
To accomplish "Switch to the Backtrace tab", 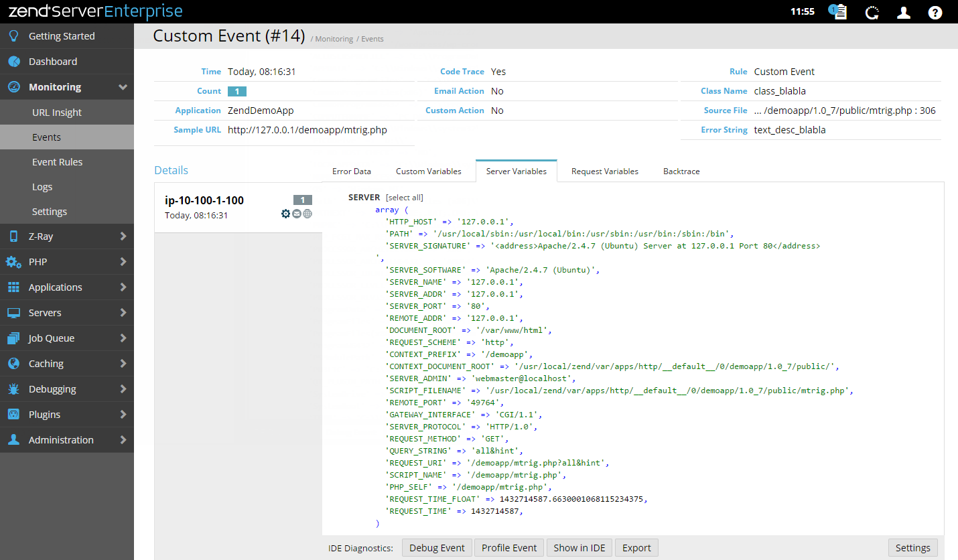I will (681, 171).
